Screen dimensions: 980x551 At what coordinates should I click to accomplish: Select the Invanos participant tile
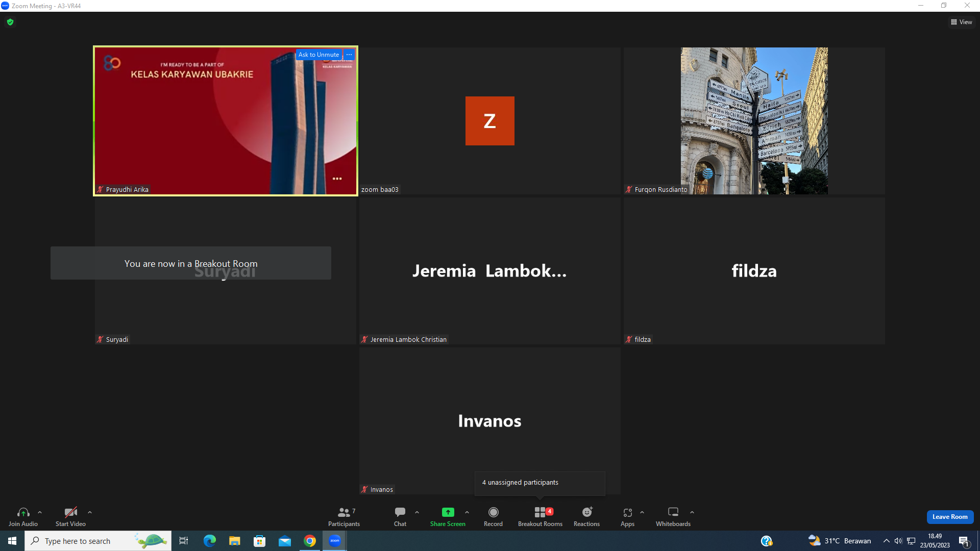click(489, 421)
